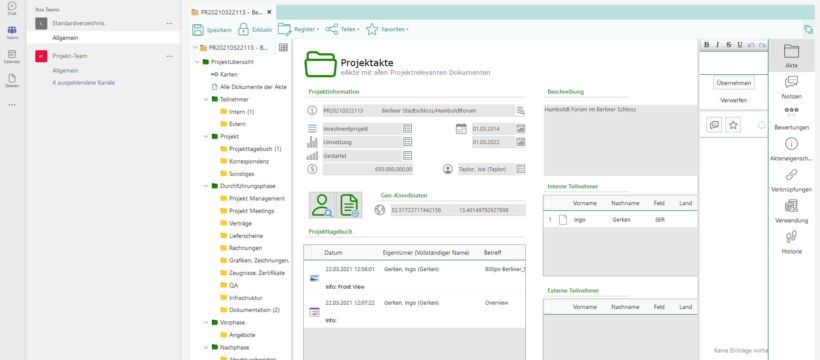Open the Verträge folder
The image size is (820, 360).
(x=241, y=223)
